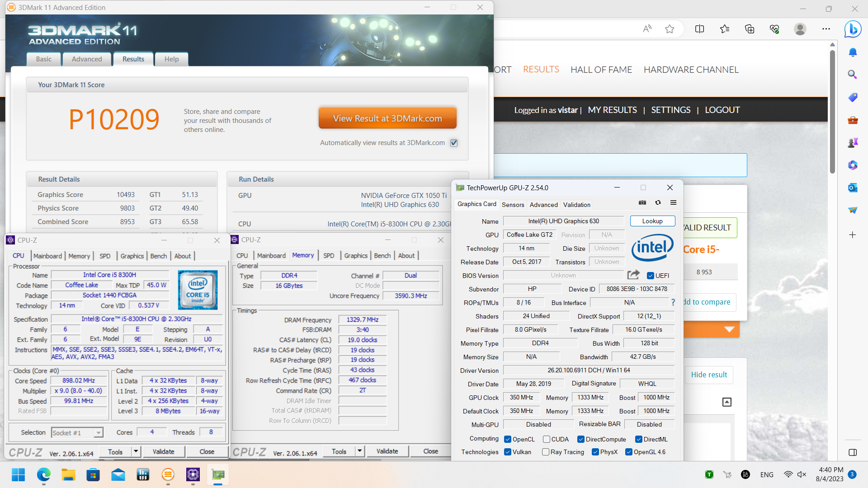The image size is (868, 488).
Task: Click Hide result button on webpage
Action: click(x=709, y=375)
